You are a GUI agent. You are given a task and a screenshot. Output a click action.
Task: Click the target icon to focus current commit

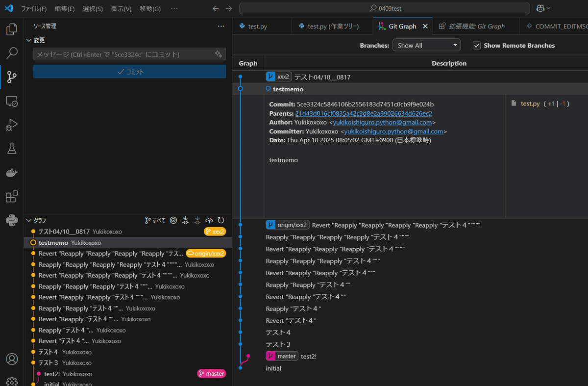[173, 220]
